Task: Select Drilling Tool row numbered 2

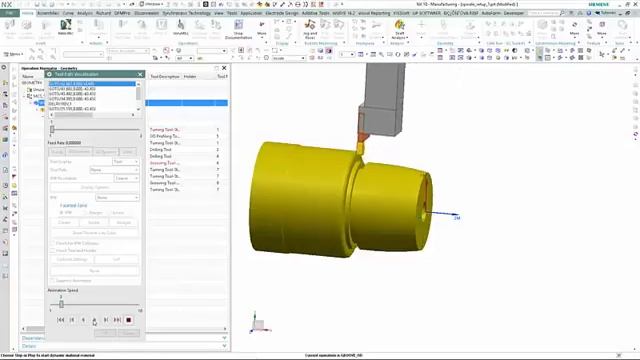Action: click(187, 150)
